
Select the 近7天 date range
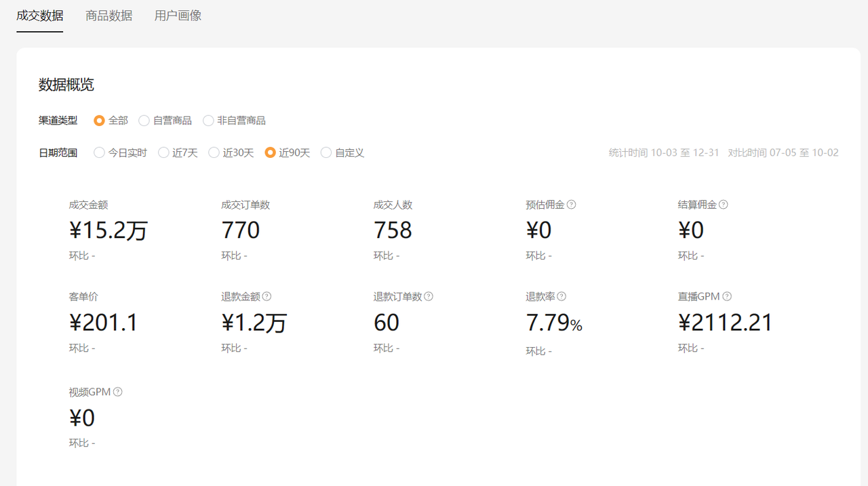tap(163, 153)
